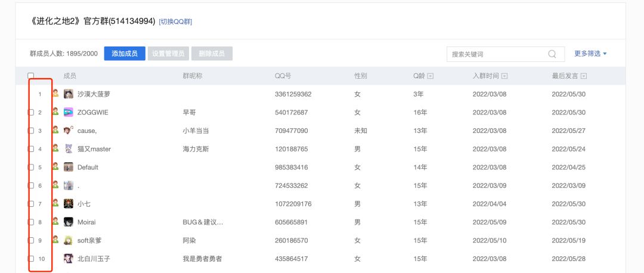The width and height of the screenshot is (644, 273).
Task: Open 猫又master's avatar
Action: (69, 148)
